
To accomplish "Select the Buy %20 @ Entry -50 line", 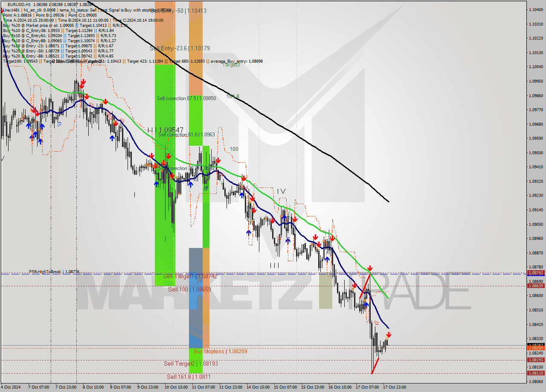I will tap(58, 51).
